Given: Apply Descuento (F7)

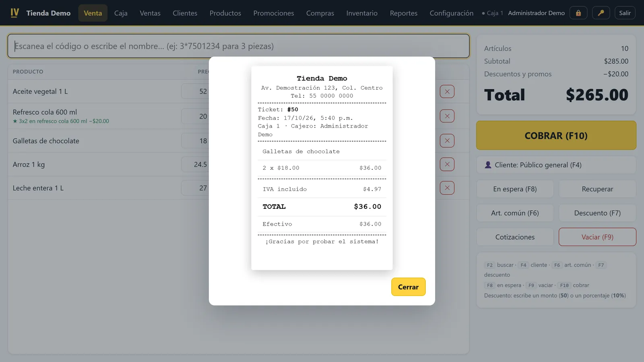Looking at the screenshot, I should (x=597, y=213).
